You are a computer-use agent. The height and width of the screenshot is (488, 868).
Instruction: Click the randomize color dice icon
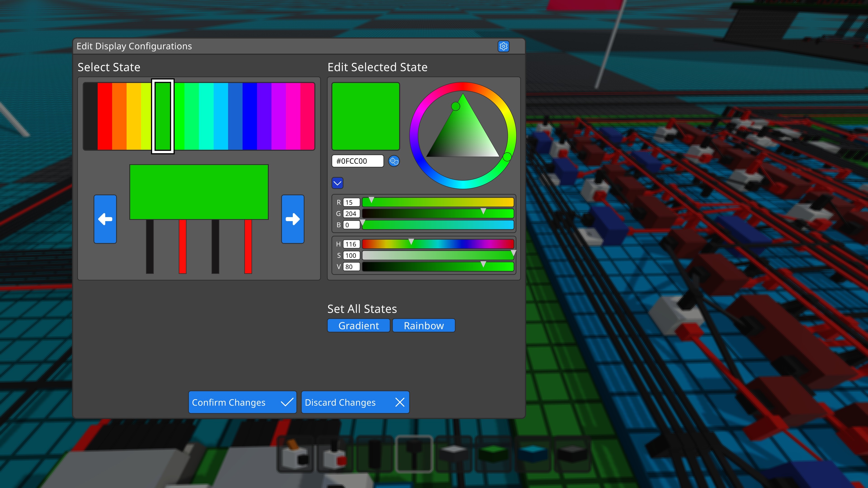(394, 161)
